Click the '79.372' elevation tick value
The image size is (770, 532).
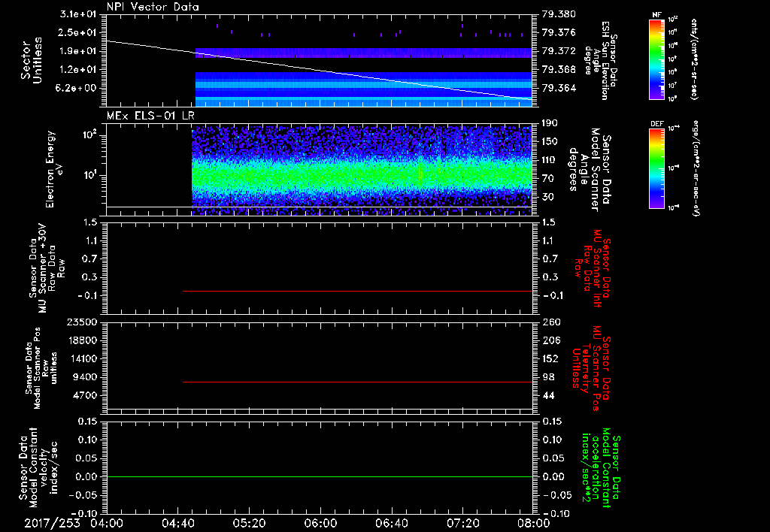click(559, 51)
